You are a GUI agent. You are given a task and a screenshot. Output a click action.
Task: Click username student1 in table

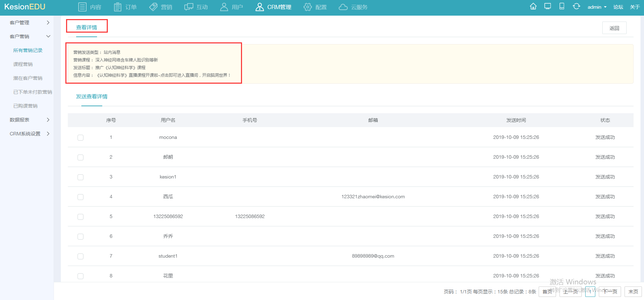pos(168,256)
